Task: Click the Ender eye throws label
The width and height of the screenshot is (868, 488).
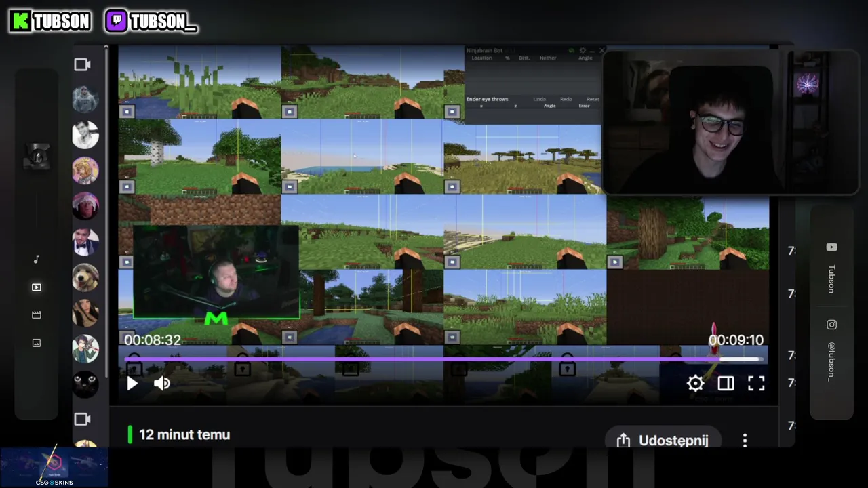Action: [487, 99]
